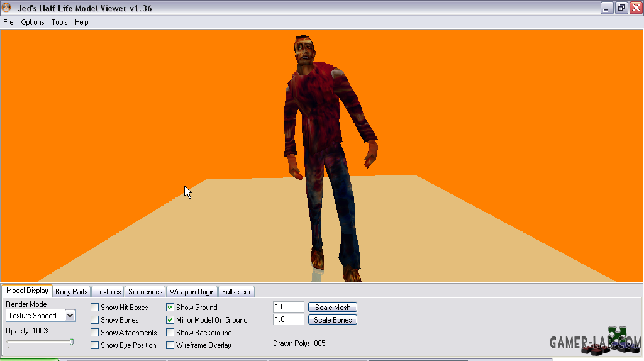Image resolution: width=644 pixels, height=361 pixels.
Task: Click the Drawn Polys: 865 text
Action: (299, 343)
